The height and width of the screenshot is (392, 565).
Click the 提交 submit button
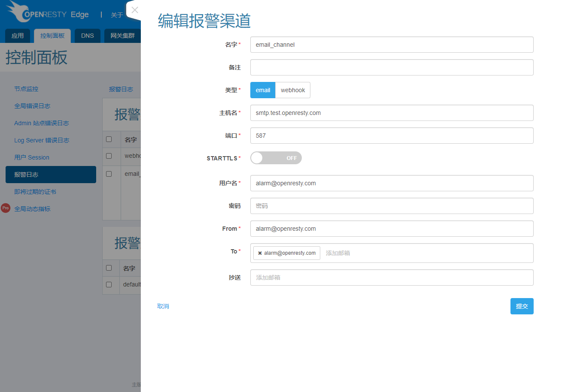coord(522,306)
